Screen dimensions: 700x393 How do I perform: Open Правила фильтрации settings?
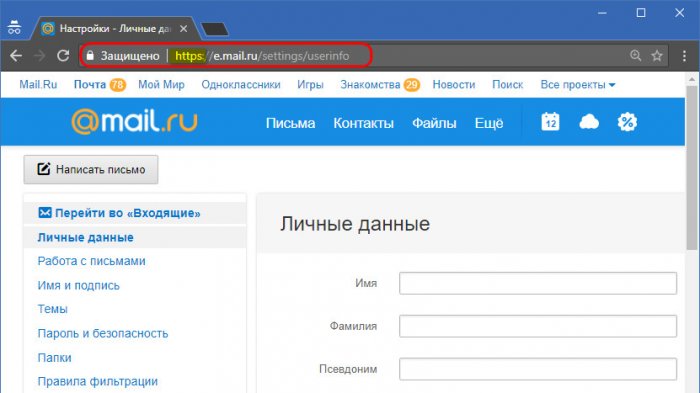(98, 381)
